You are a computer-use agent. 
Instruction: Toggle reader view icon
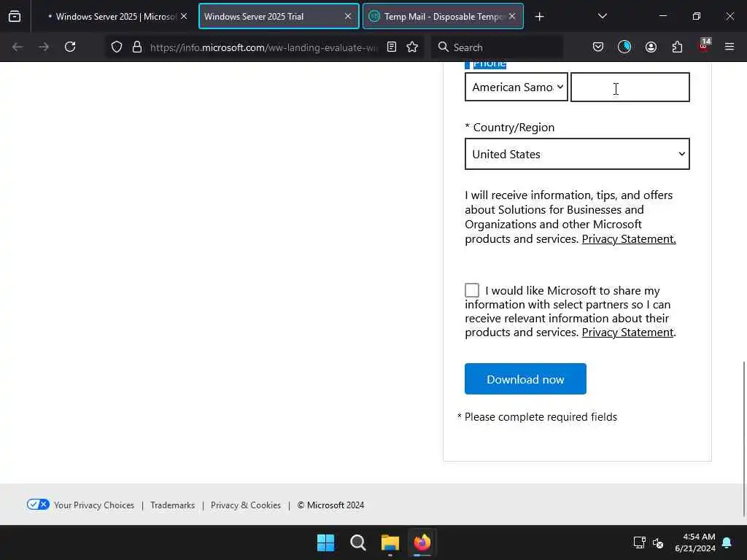click(392, 47)
